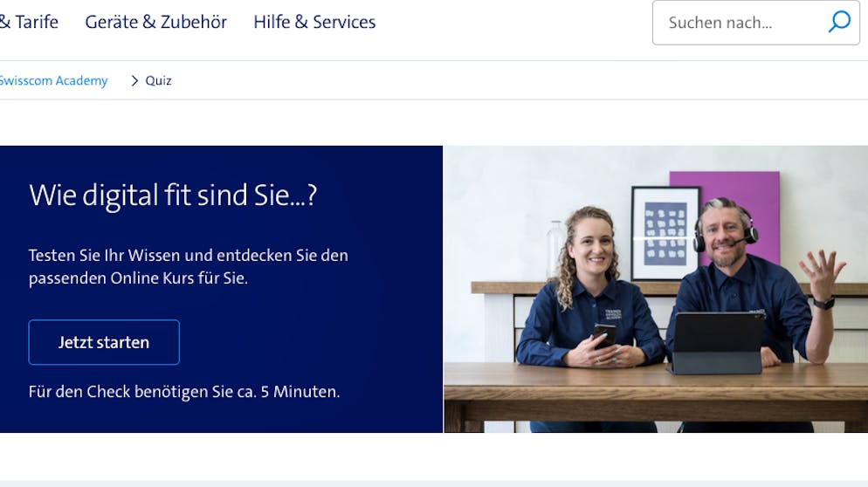Open the Hilfe & Services menu
Viewport: 868px width, 487px height.
pyautogui.click(x=314, y=22)
